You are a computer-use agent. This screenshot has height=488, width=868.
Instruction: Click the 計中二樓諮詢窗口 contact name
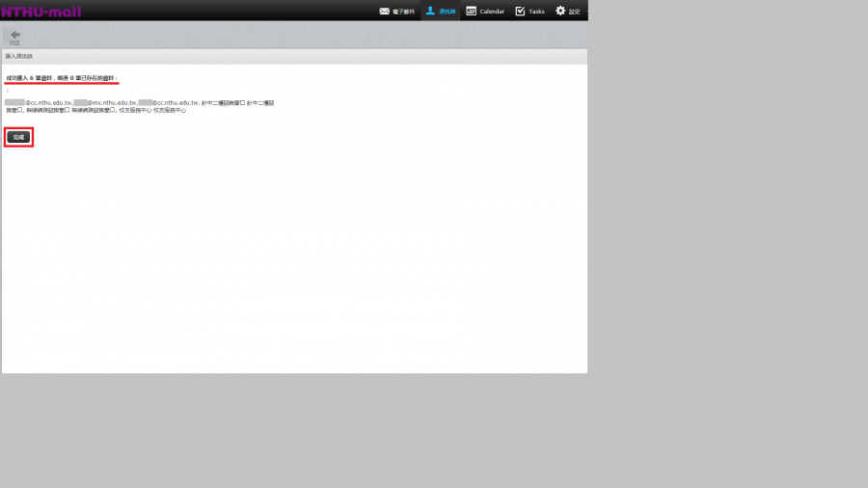224,102
